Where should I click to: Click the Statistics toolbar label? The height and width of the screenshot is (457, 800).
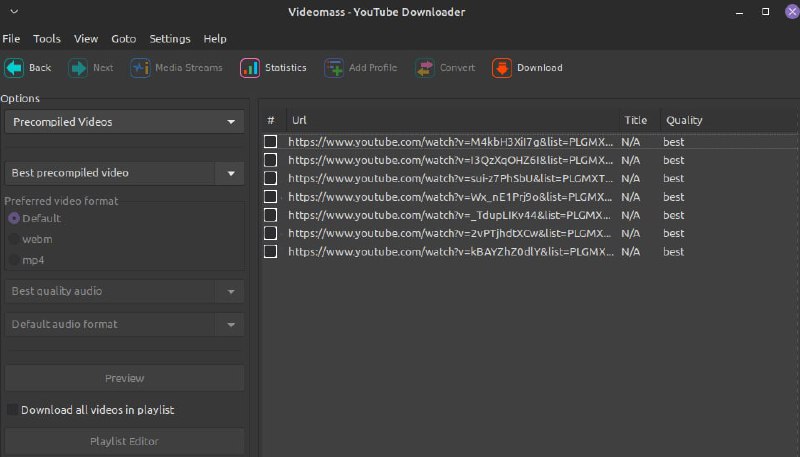click(286, 68)
